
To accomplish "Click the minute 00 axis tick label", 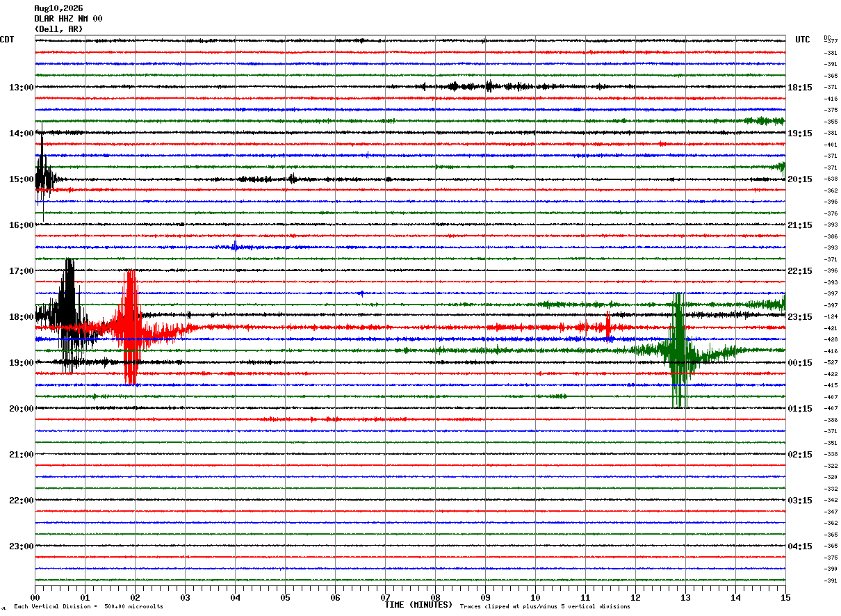I will 35,597.
